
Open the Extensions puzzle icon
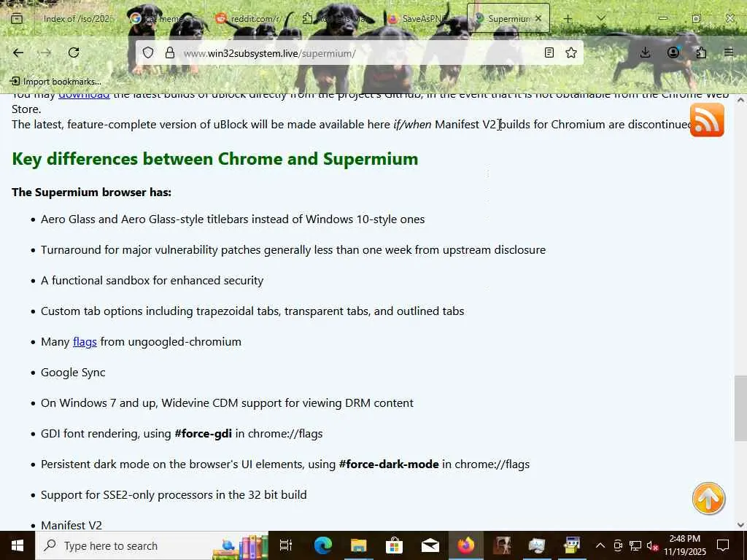(x=701, y=52)
